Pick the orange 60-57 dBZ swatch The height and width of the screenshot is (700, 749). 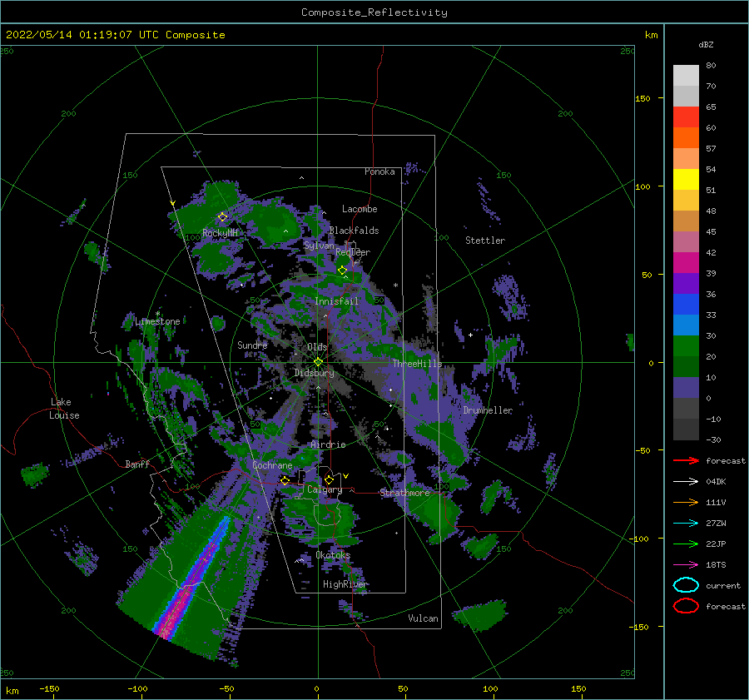(x=686, y=138)
